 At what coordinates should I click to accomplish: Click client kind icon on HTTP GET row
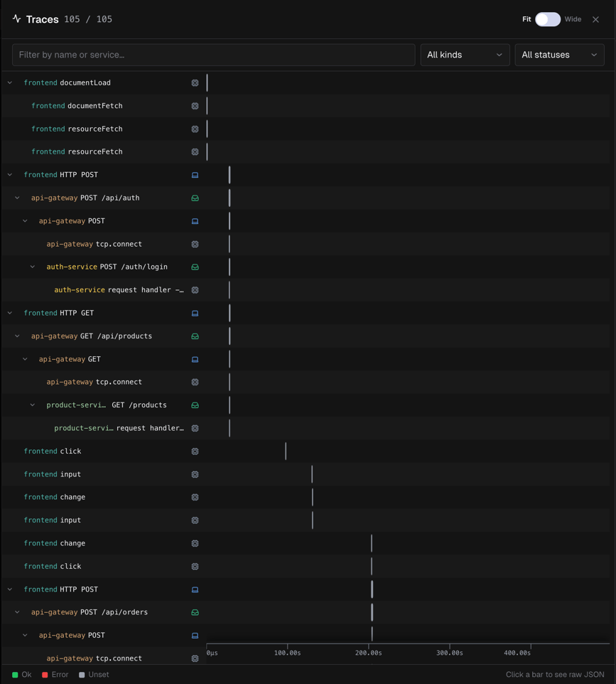click(x=195, y=314)
